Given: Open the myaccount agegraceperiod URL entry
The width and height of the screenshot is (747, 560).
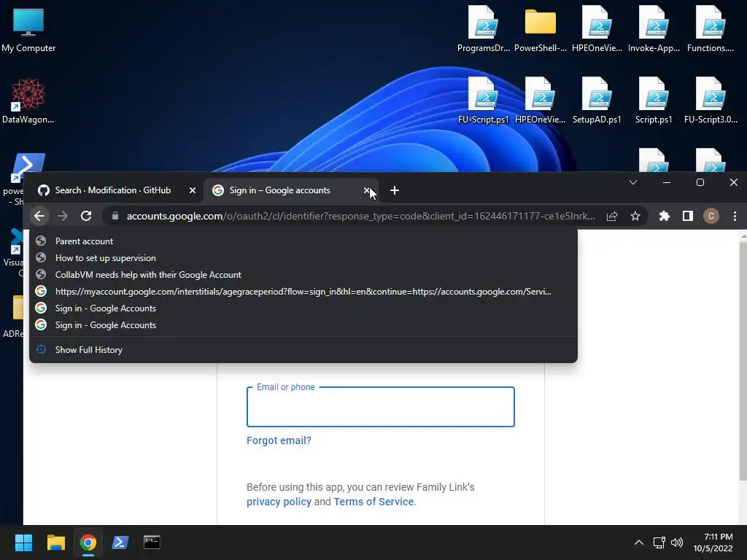Looking at the screenshot, I should pos(303,292).
